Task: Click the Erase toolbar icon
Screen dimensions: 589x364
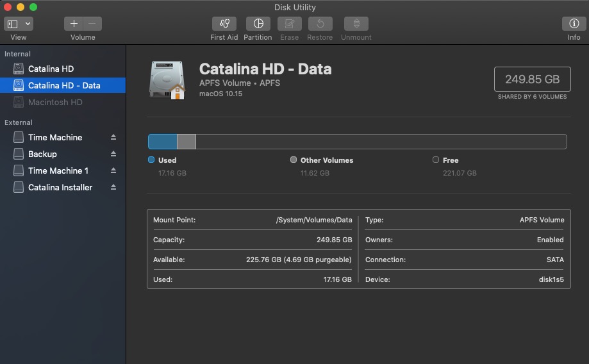Action: click(x=289, y=24)
